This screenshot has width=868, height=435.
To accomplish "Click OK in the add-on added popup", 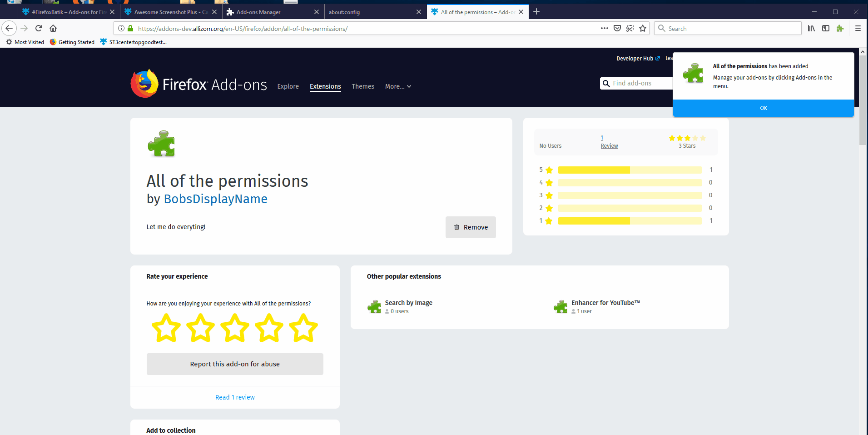I will 763,108.
